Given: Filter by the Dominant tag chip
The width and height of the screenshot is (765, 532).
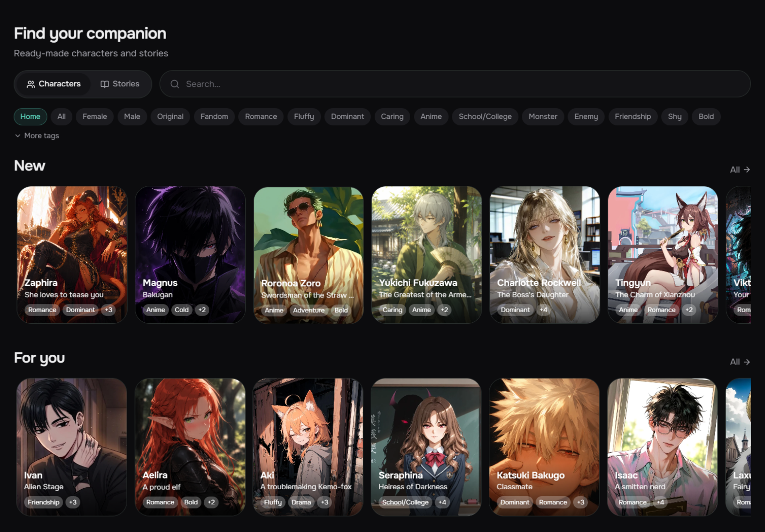Looking at the screenshot, I should point(348,116).
